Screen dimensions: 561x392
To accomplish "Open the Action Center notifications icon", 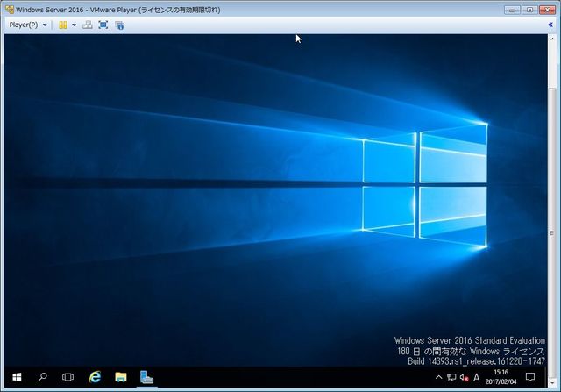I will [530, 377].
